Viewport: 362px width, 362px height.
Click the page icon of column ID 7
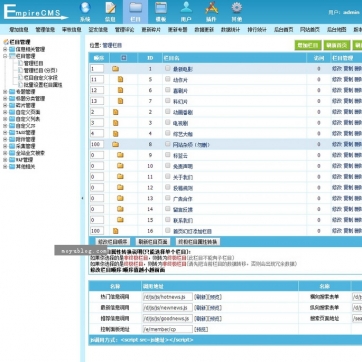[120, 101]
